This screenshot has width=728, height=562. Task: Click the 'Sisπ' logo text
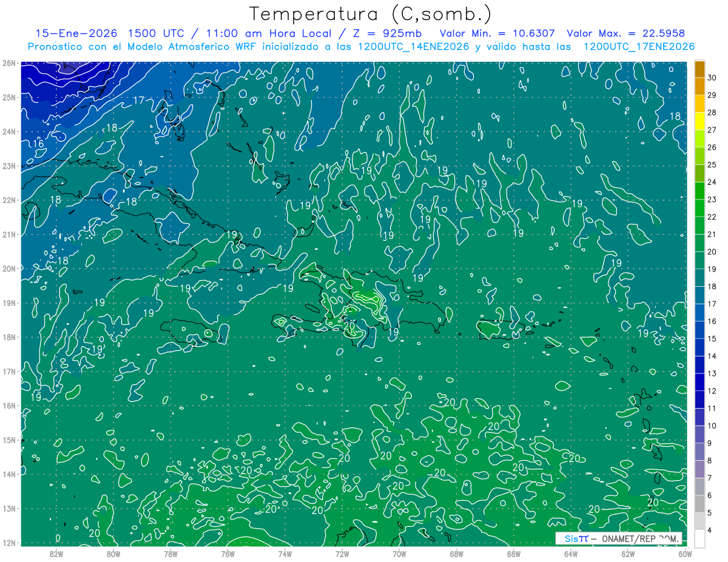(x=576, y=538)
